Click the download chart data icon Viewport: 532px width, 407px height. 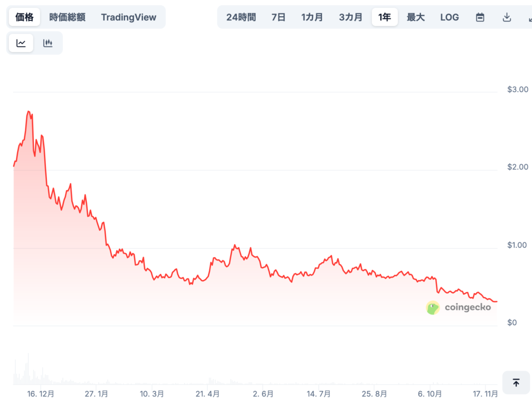506,17
